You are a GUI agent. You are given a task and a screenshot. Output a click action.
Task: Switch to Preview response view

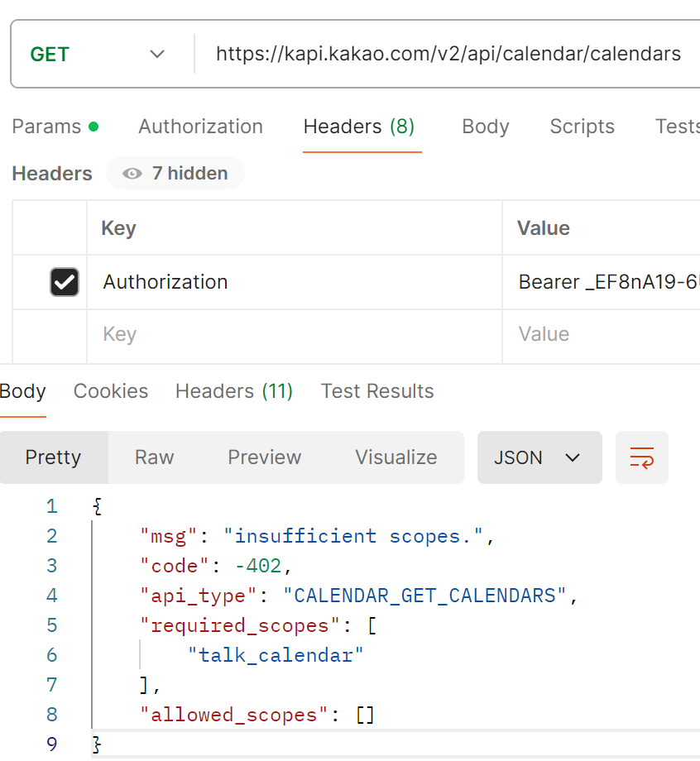[x=265, y=457]
